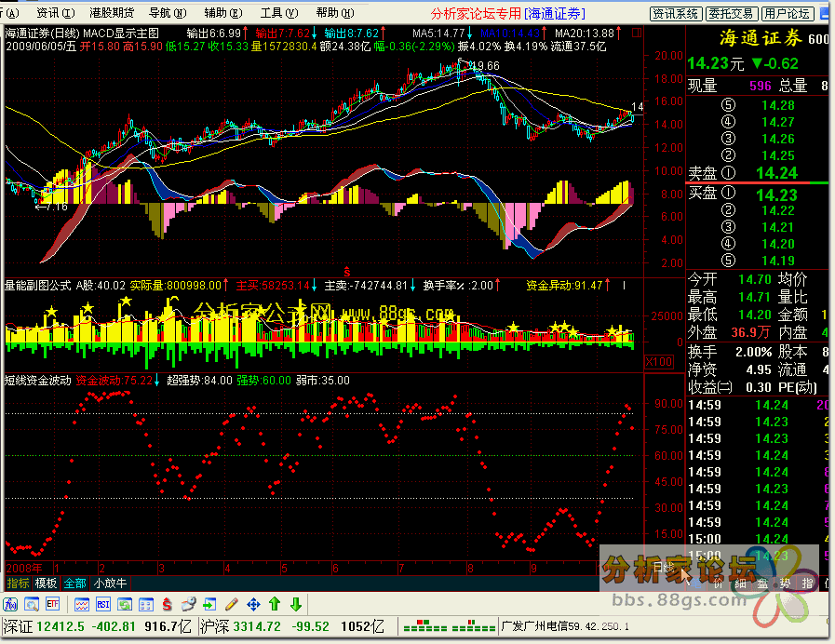Click the red S marker below main chart
This screenshot has width=835, height=644.
click(346, 272)
